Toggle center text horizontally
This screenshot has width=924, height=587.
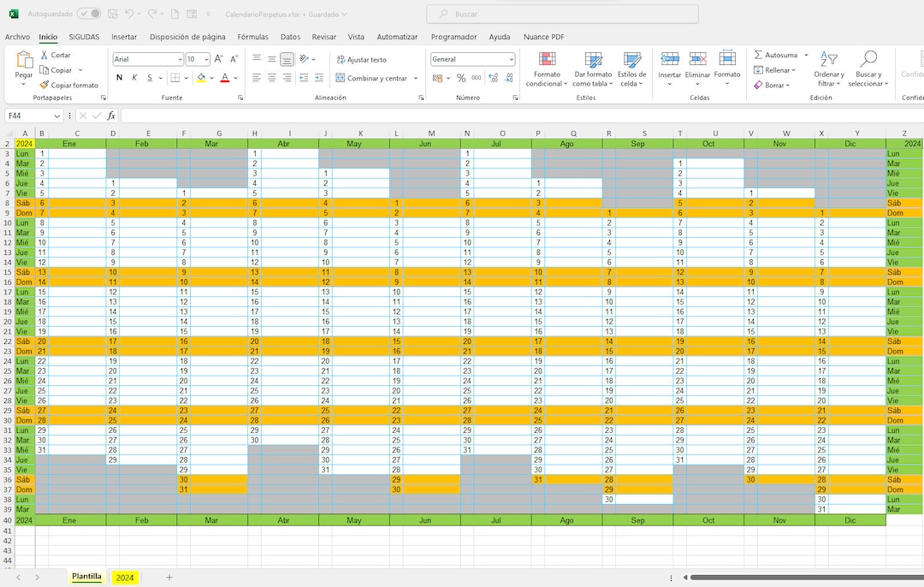[x=272, y=78]
